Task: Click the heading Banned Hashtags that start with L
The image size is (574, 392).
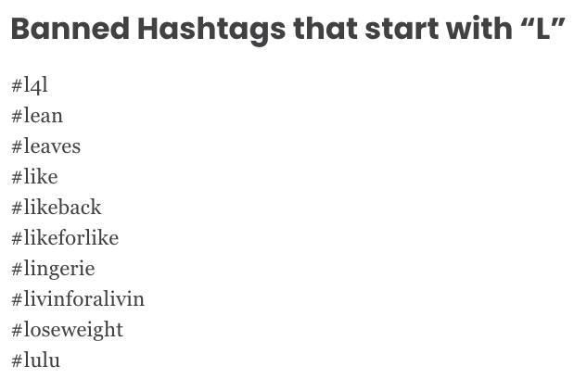Action: [x=288, y=30]
